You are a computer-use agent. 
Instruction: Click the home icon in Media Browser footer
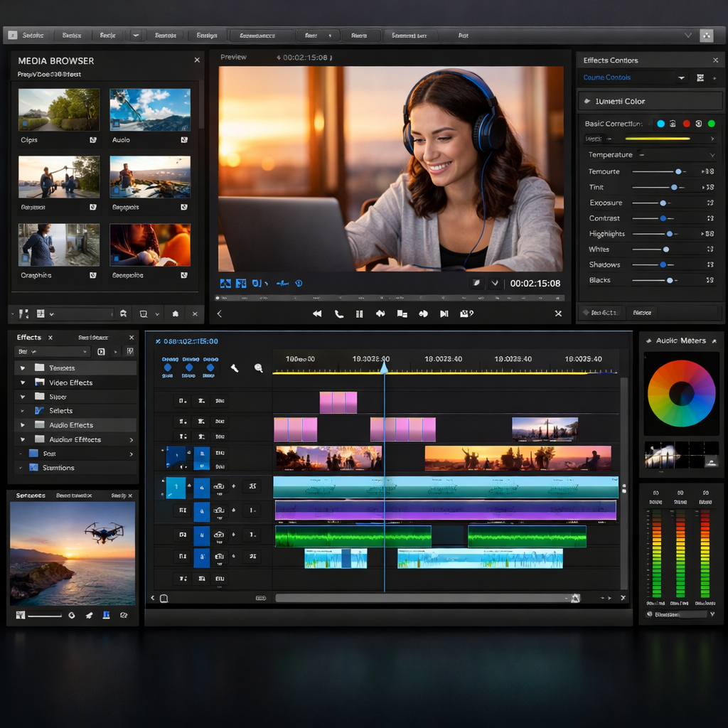176,314
